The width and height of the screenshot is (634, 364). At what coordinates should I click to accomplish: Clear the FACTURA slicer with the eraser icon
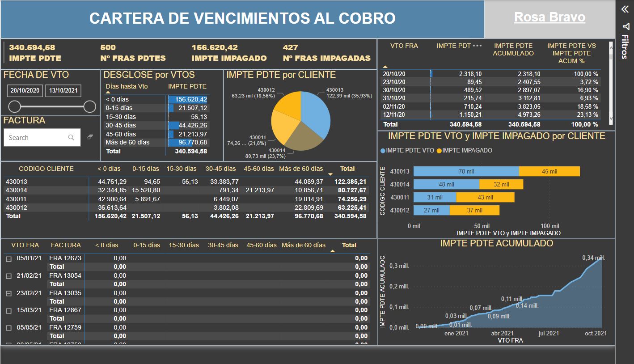click(89, 137)
